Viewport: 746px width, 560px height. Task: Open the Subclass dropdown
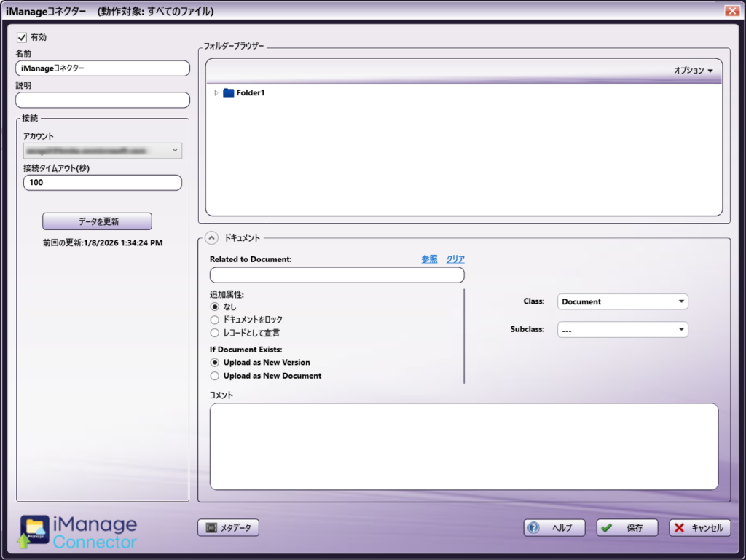point(622,330)
